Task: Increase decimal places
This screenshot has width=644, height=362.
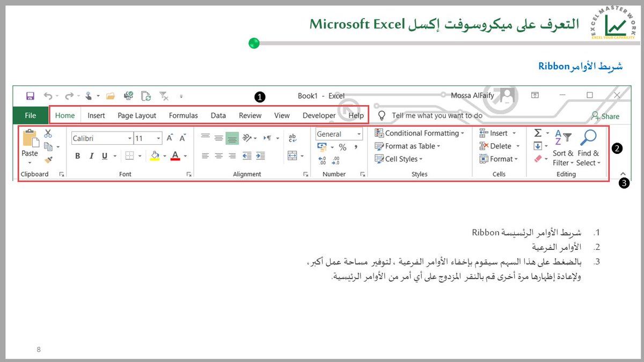Action: (322, 160)
